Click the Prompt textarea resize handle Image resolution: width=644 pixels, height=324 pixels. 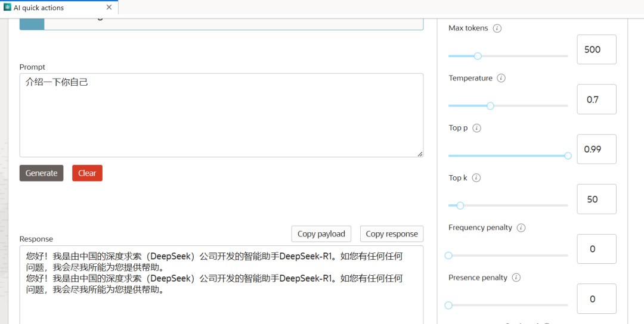420,154
